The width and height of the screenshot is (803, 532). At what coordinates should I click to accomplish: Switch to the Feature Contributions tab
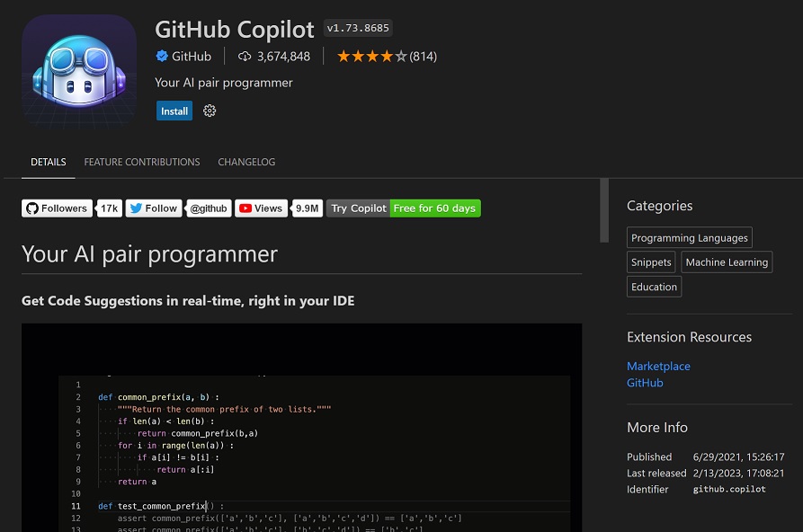pos(142,163)
